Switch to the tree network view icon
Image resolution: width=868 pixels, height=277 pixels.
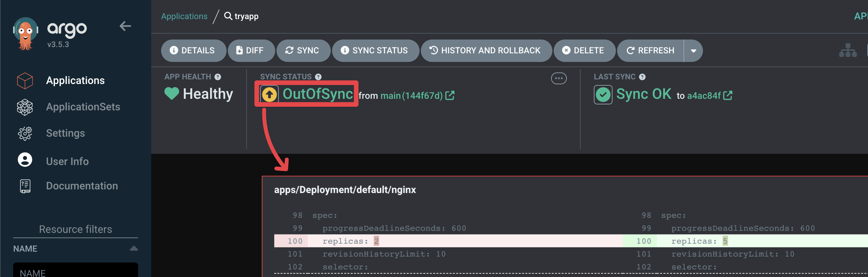[x=848, y=51]
